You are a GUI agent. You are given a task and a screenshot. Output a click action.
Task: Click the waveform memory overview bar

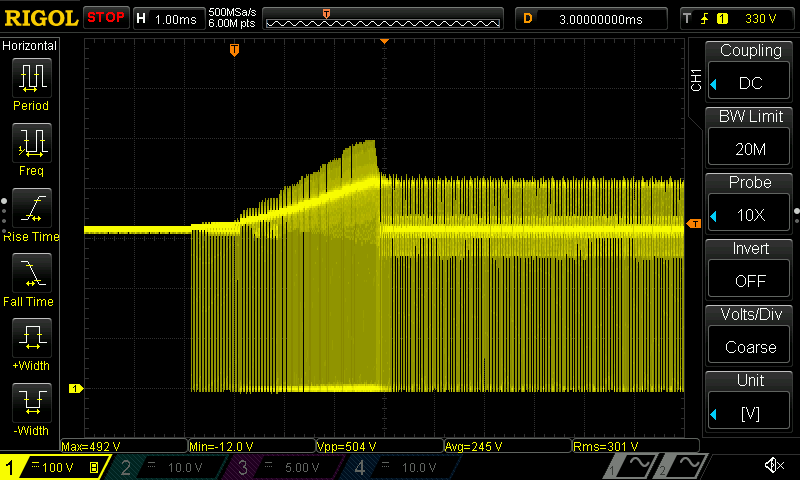[x=383, y=19]
